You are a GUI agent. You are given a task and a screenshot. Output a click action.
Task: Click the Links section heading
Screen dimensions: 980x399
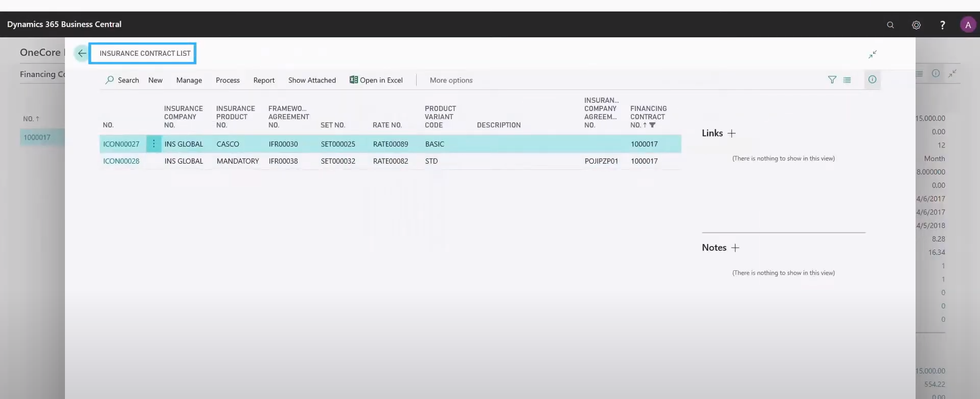712,133
